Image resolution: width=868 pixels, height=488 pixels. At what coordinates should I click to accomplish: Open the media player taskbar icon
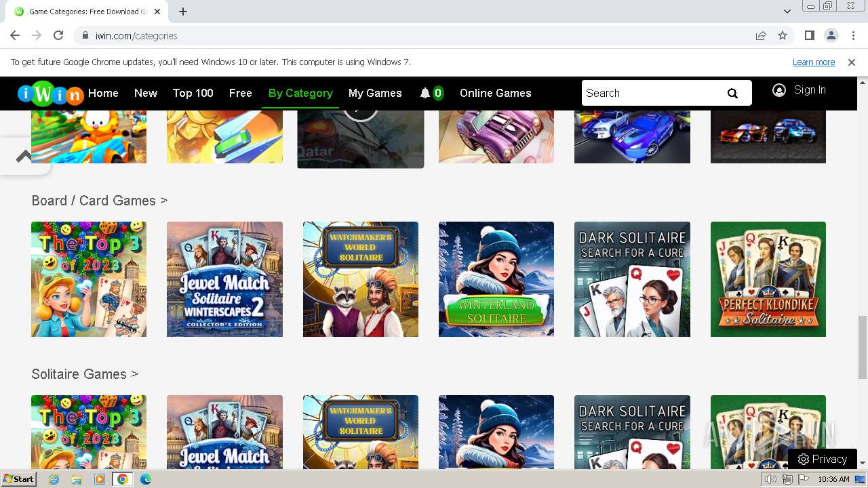click(100, 479)
